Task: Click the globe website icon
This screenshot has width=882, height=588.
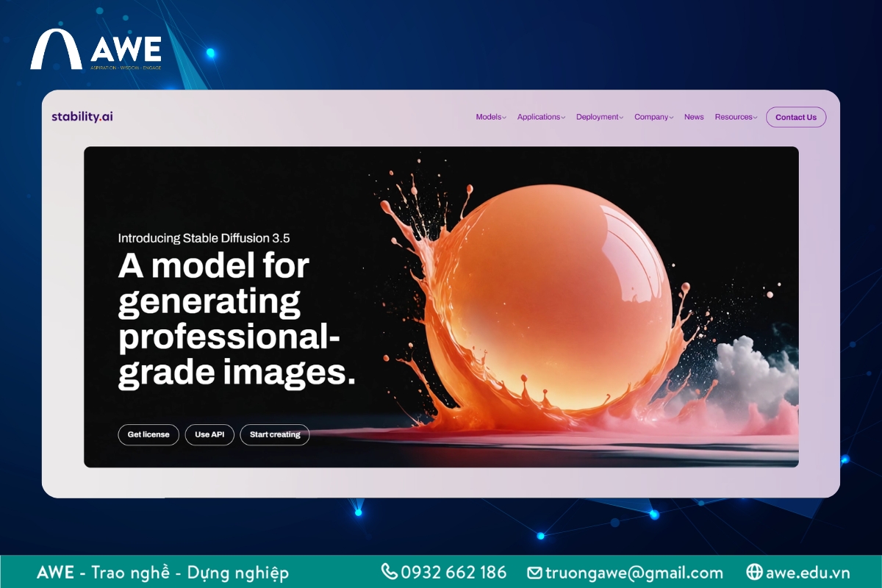Action: tap(753, 572)
